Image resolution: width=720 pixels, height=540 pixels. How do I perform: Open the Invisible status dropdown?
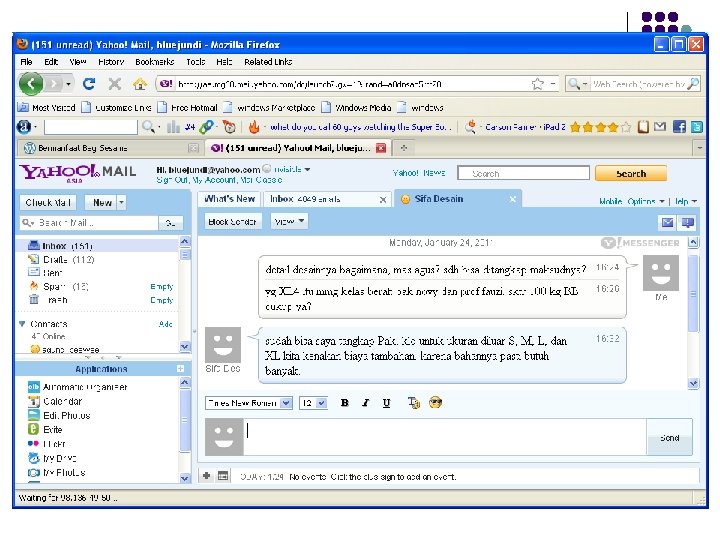click(x=307, y=169)
